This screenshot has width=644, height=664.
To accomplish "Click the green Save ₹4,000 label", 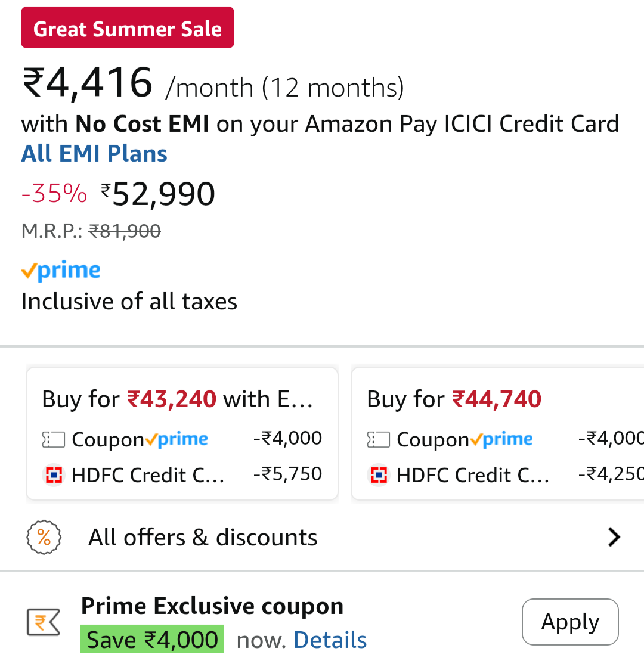I will point(152,640).
